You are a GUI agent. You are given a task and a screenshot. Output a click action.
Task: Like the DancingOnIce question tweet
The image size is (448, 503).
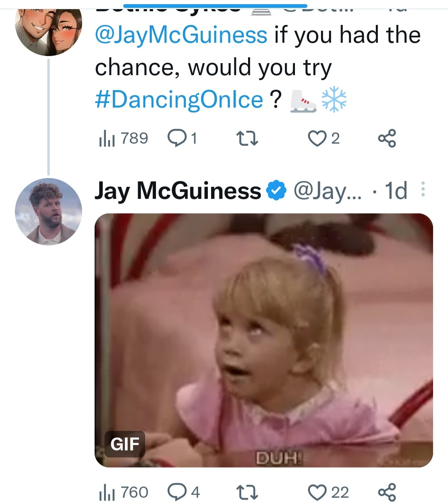point(324,139)
